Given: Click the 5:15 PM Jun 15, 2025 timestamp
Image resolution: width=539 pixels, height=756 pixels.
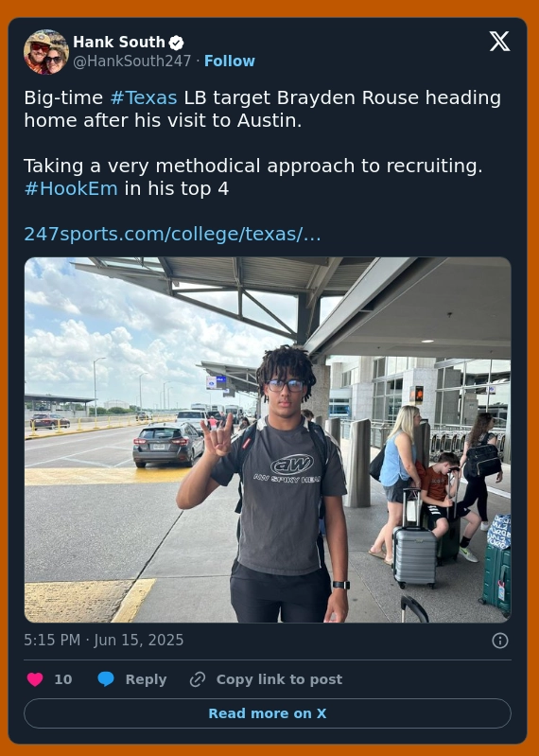Looking at the screenshot, I should tap(104, 641).
